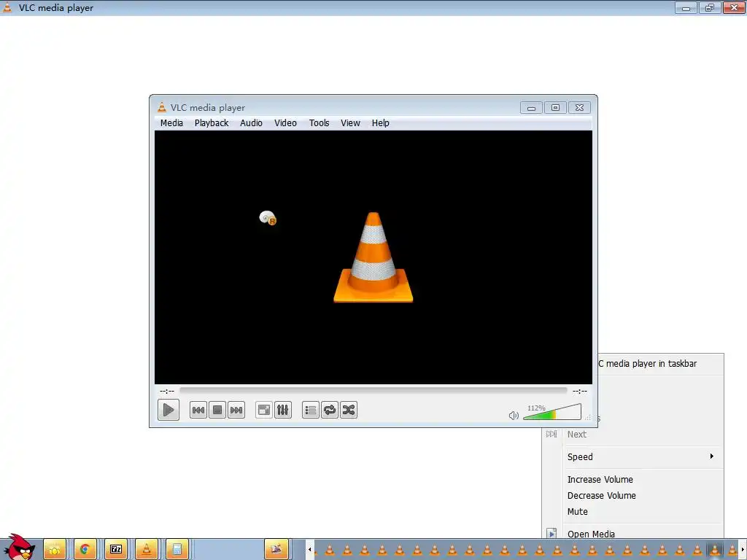Open the Help menu
This screenshot has height=560, width=747.
[381, 122]
